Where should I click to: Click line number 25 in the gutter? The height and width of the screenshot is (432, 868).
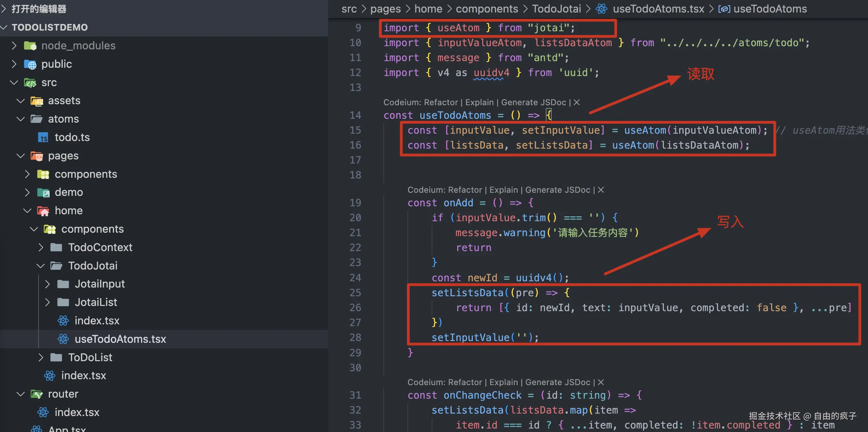pyautogui.click(x=355, y=293)
